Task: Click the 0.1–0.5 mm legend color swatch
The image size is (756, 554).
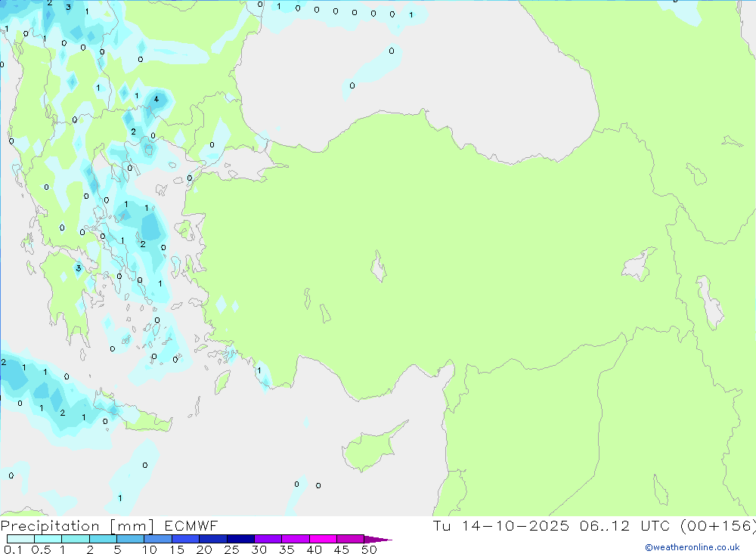Action: pos(20,539)
